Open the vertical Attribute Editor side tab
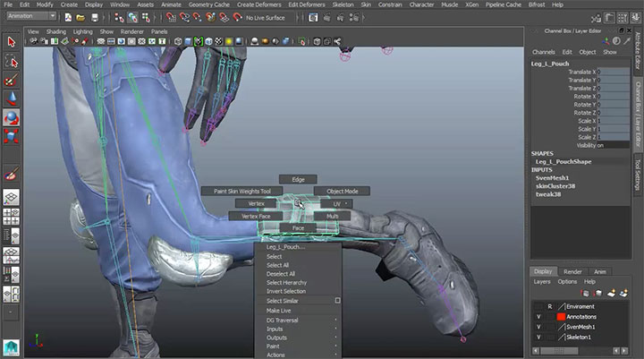644x359 pixels. [x=638, y=50]
